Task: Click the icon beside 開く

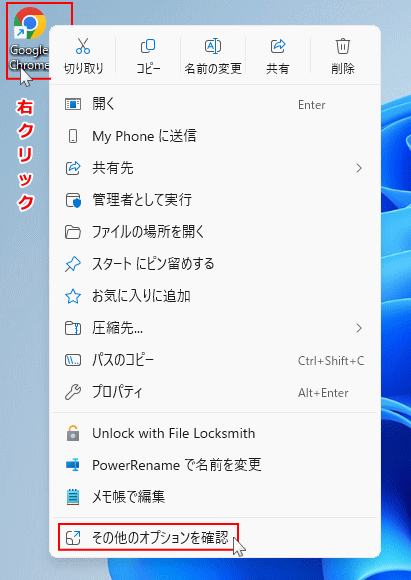Action: click(73, 104)
